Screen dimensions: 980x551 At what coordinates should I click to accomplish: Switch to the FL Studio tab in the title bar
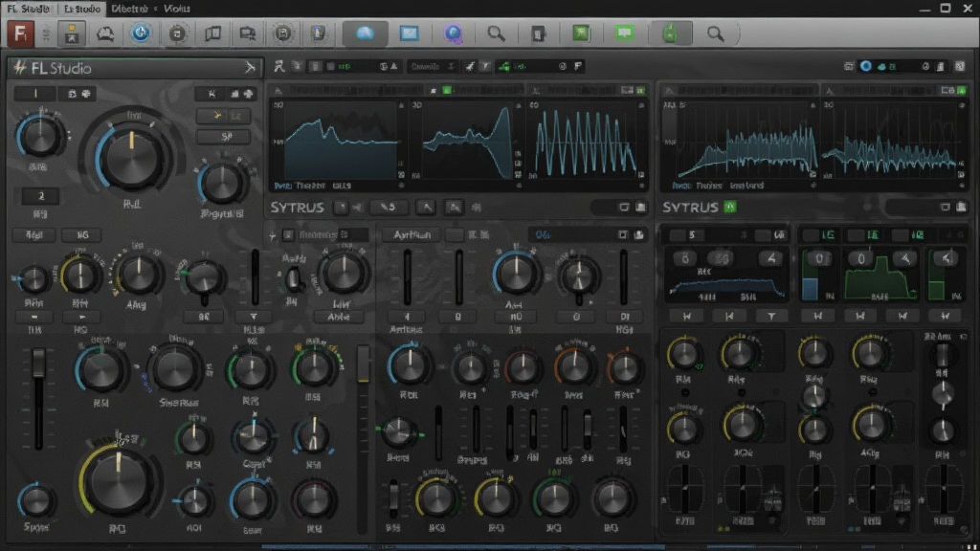tap(28, 9)
